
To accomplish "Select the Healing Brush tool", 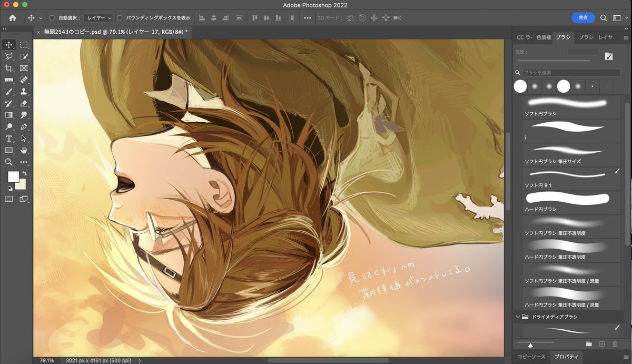I will [x=24, y=80].
